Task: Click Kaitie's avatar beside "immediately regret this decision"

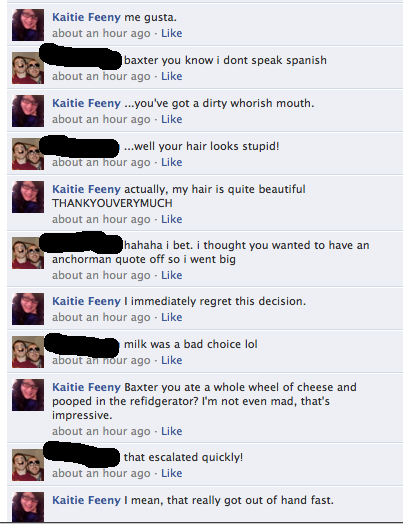Action: [x=28, y=309]
